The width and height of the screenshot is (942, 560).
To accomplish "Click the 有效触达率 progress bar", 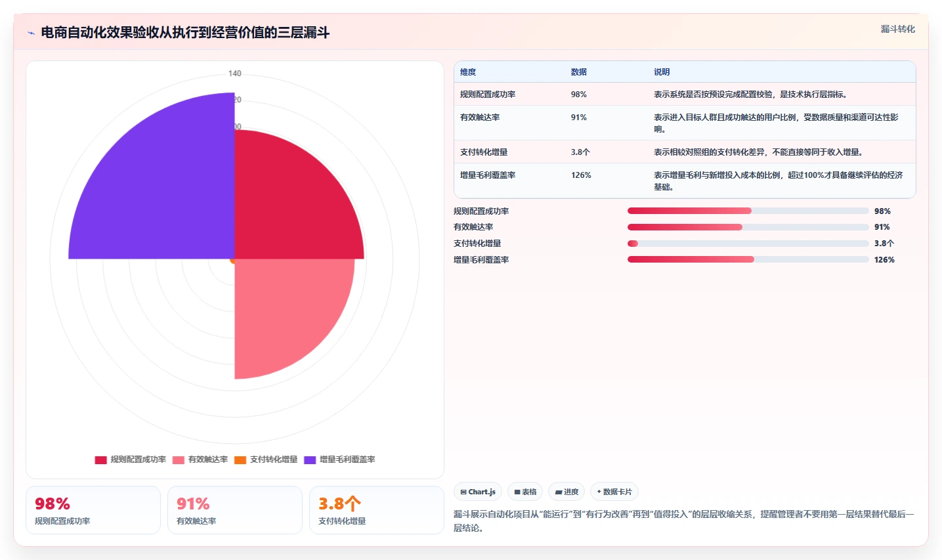I will 748,227.
